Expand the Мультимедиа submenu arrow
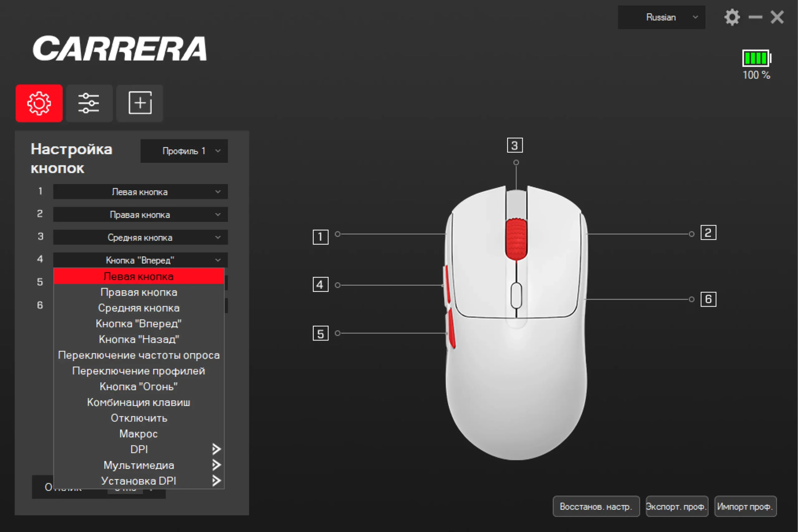The width and height of the screenshot is (798, 532). tap(216, 465)
